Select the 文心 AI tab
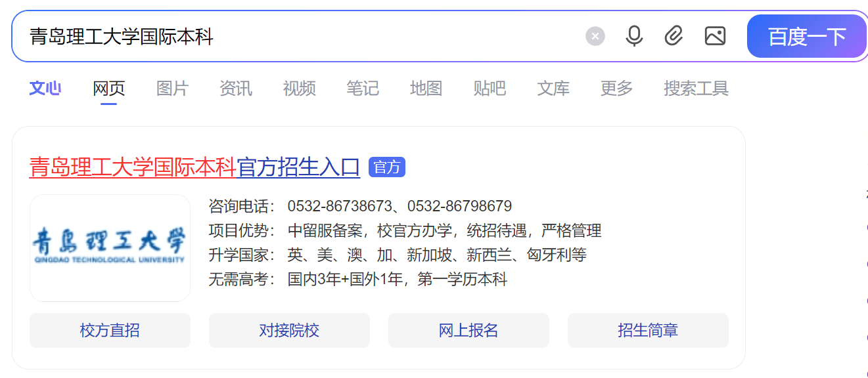 coord(45,88)
